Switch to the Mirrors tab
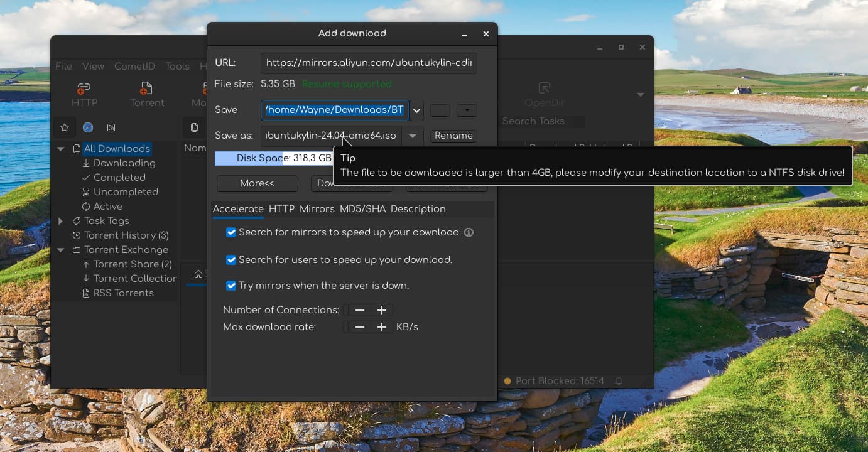Image resolution: width=868 pixels, height=452 pixels. point(317,209)
